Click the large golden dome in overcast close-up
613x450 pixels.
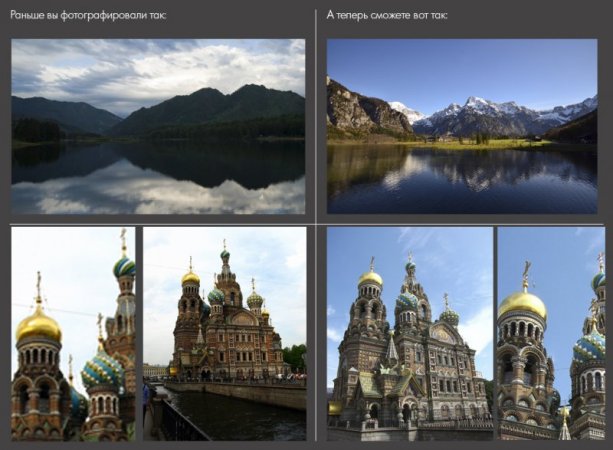pyautogui.click(x=38, y=324)
